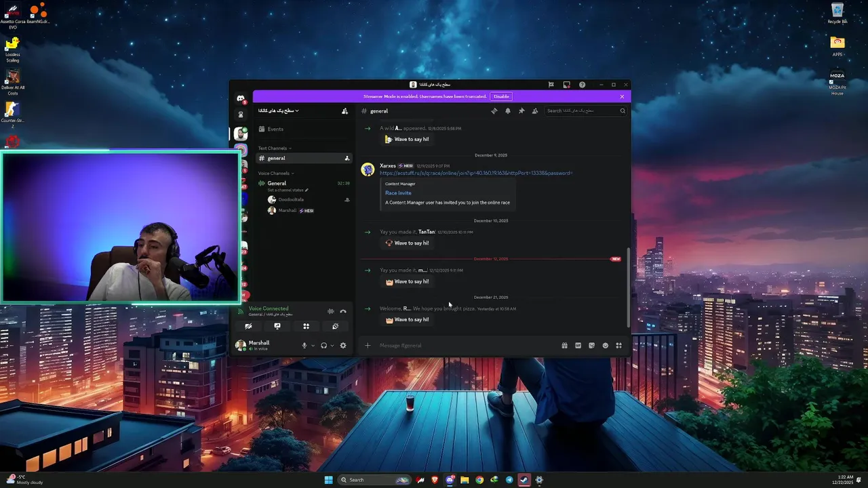Open user settings gear icon
The height and width of the screenshot is (488, 868).
pos(342,346)
